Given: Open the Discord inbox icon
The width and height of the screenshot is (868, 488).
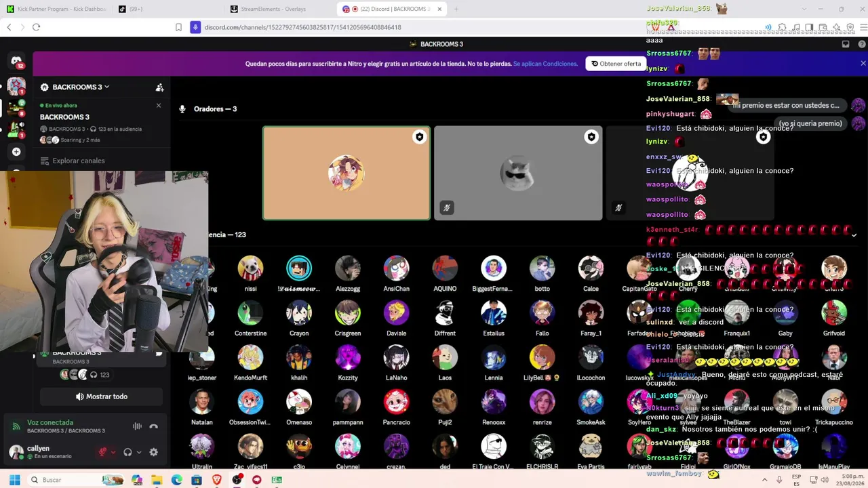Looking at the screenshot, I should [x=846, y=44].
